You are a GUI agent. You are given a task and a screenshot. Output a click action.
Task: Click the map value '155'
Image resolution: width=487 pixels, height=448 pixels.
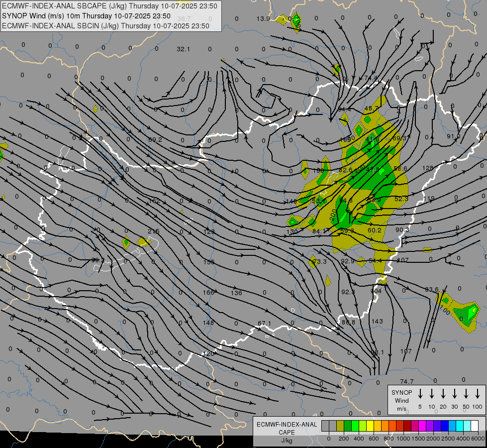(209, 262)
